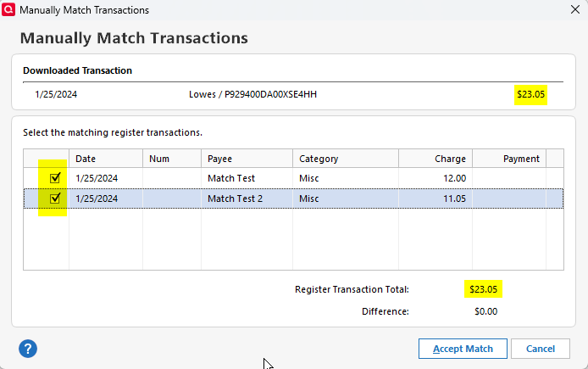
Task: Click the Category column header
Action: click(345, 159)
